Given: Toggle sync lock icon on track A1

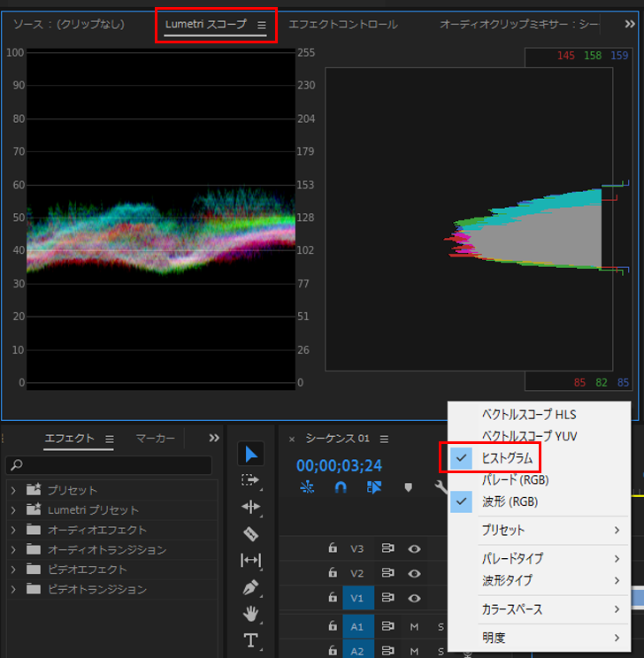Looking at the screenshot, I should [x=387, y=626].
